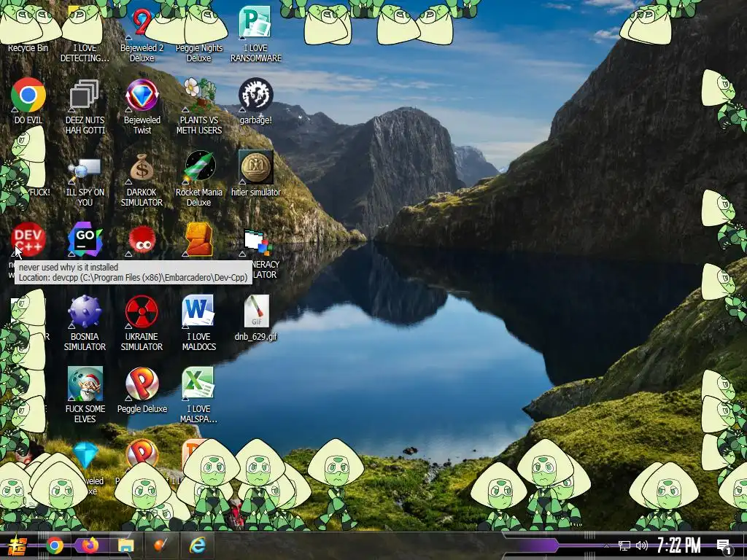Image resolution: width=747 pixels, height=560 pixels.
Task: Select the orange block game desktop icon
Action: tap(199, 239)
